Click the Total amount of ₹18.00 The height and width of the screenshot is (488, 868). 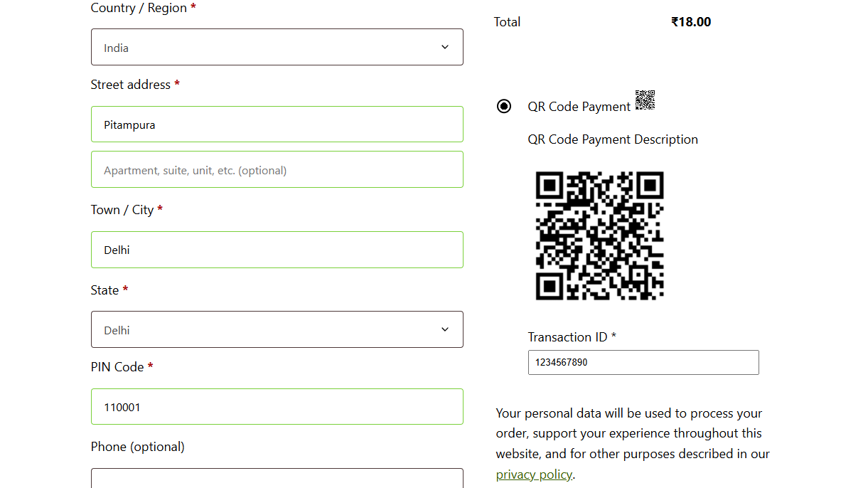[690, 21]
